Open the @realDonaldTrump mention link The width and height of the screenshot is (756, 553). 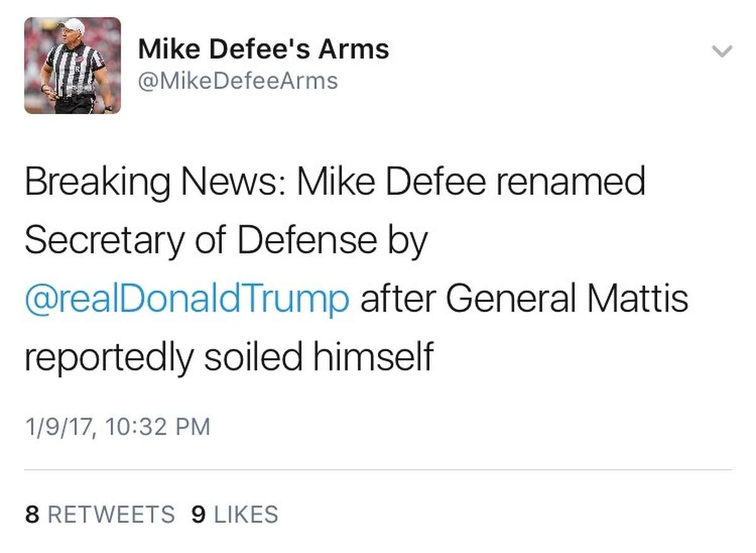pos(187,299)
